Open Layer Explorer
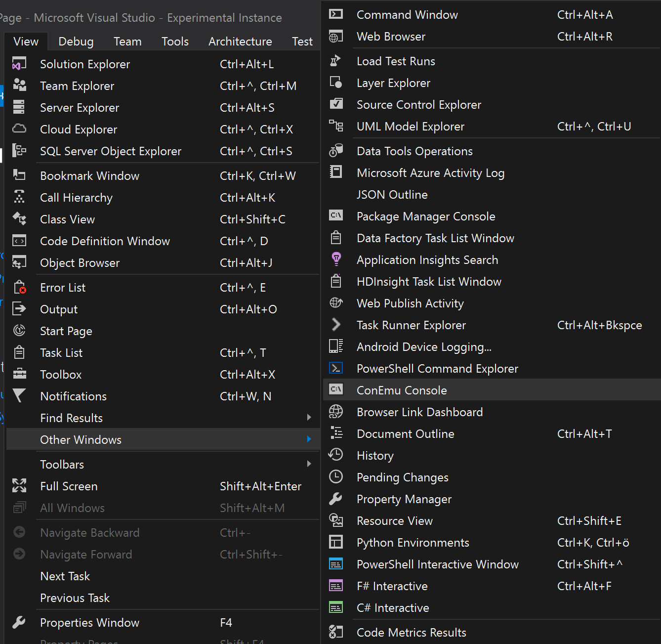This screenshot has height=644, width=661. click(x=492, y=83)
